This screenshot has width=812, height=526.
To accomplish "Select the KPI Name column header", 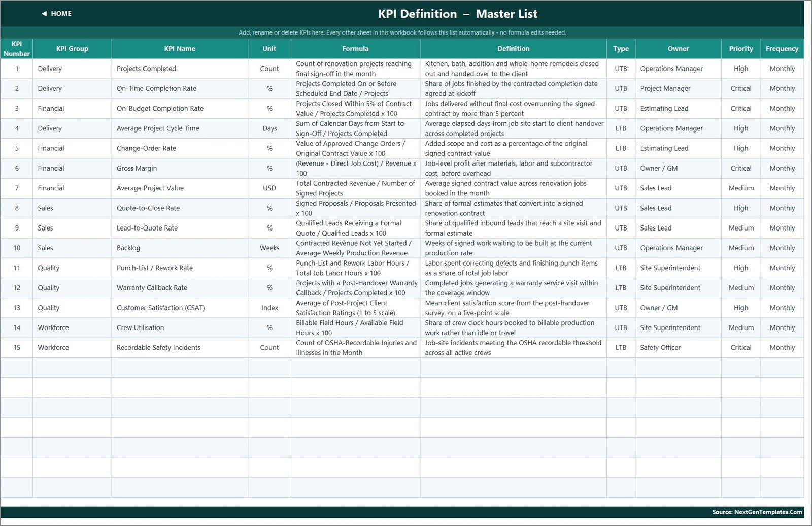I will 180,49.
